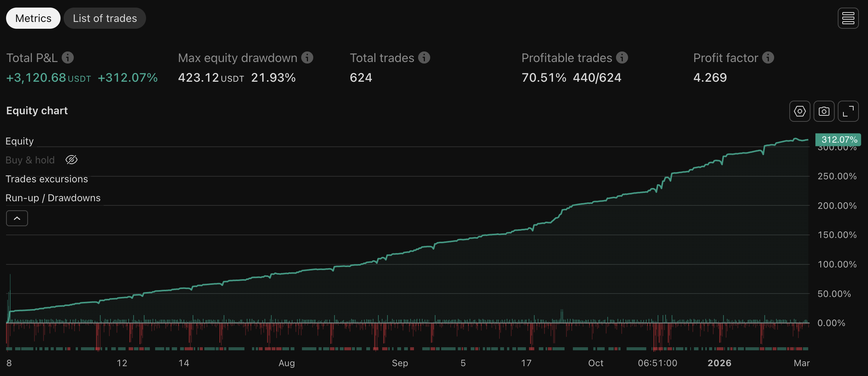Click the +312.07% P&L percentage
The width and height of the screenshot is (868, 376).
128,78
